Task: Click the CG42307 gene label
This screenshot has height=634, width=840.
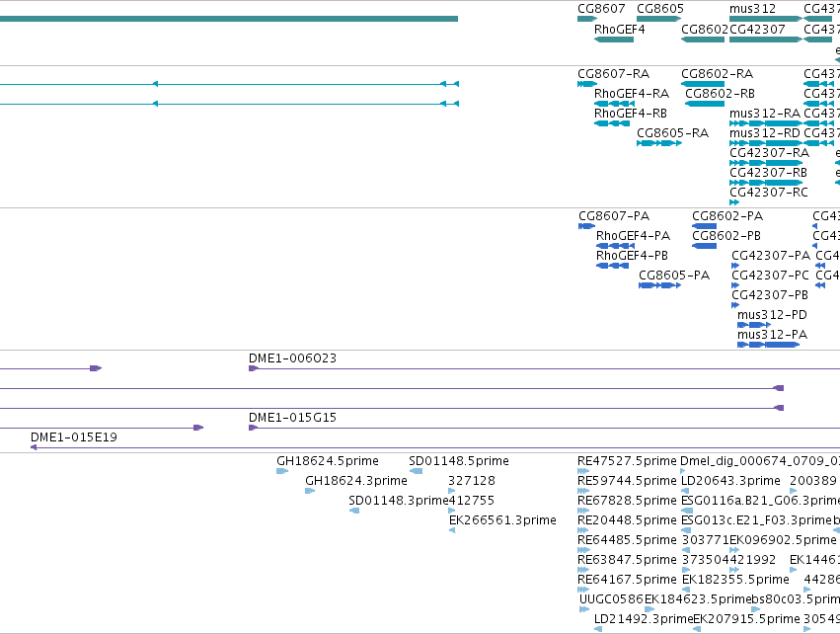Action: click(x=757, y=30)
